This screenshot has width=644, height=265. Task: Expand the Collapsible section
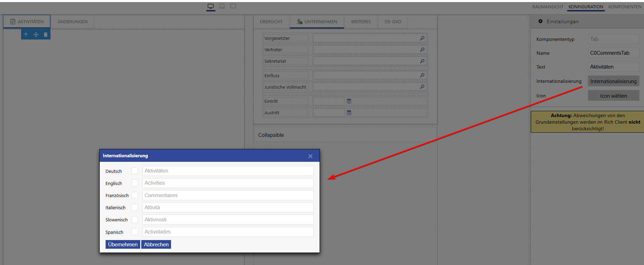tap(271, 135)
